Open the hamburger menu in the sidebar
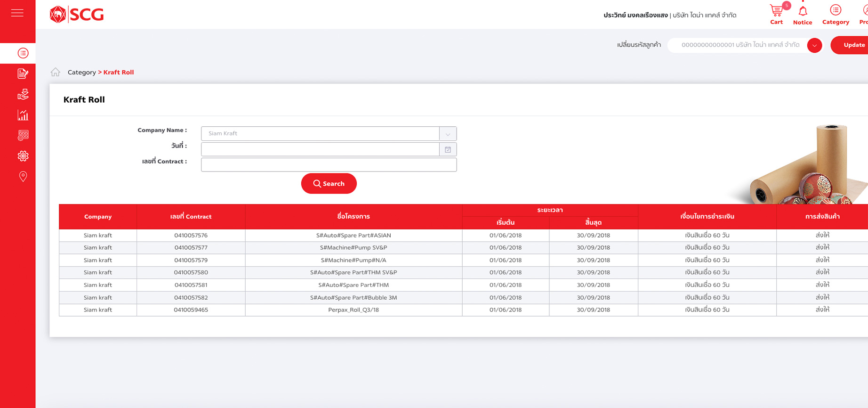 click(x=17, y=13)
